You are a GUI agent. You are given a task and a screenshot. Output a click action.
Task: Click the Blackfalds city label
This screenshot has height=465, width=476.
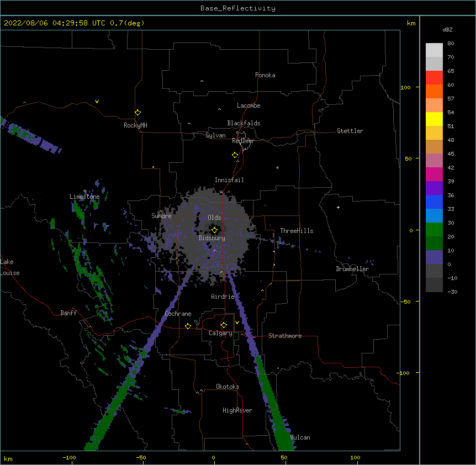pos(244,123)
